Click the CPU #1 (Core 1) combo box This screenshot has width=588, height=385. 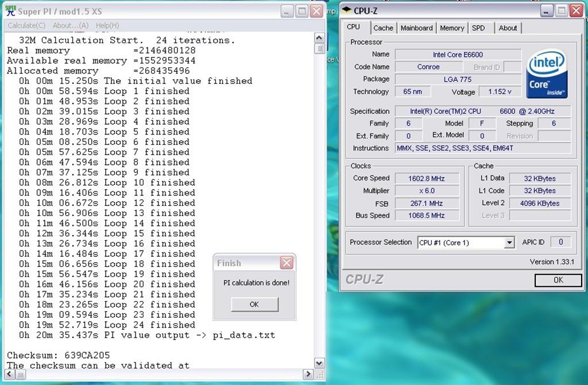(x=465, y=243)
